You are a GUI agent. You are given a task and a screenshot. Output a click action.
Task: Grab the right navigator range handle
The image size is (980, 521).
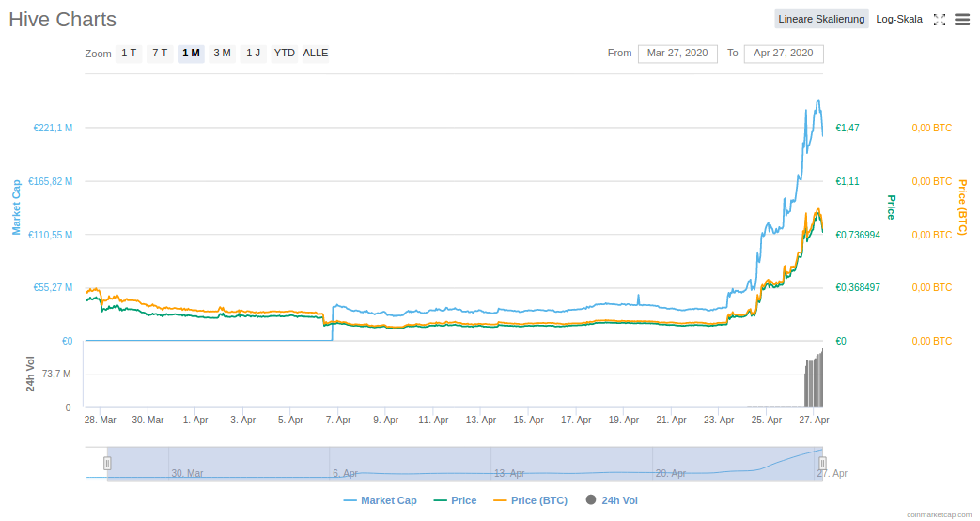tap(822, 464)
